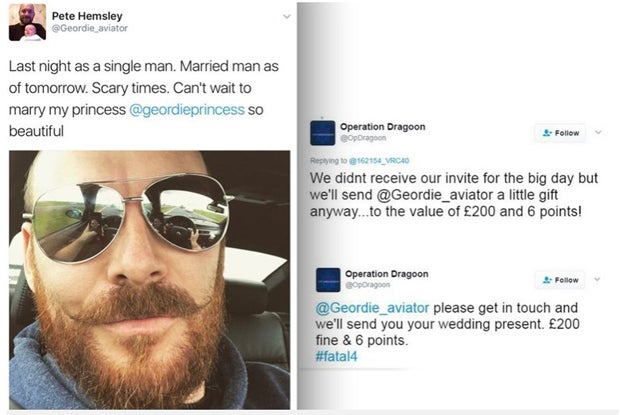The width and height of the screenshot is (620, 415).
Task: Open the blue @Geordie_aviator mention in the reply
Action: point(372,307)
